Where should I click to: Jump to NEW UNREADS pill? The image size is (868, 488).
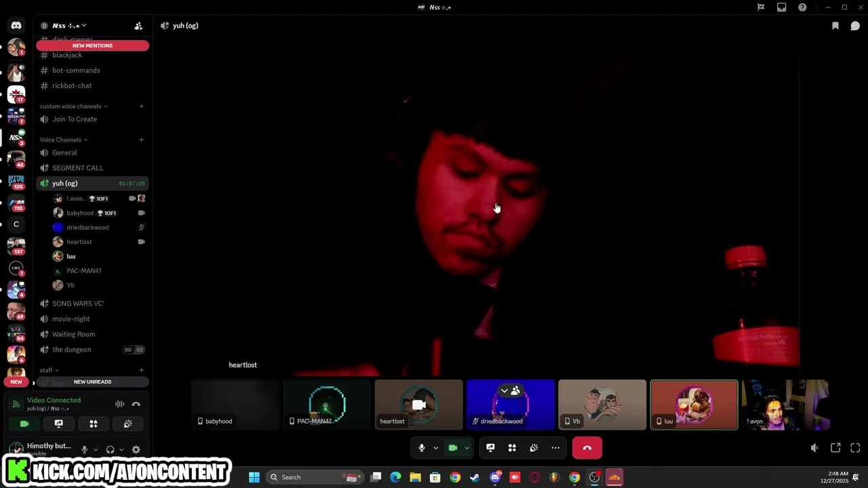pyautogui.click(x=92, y=382)
